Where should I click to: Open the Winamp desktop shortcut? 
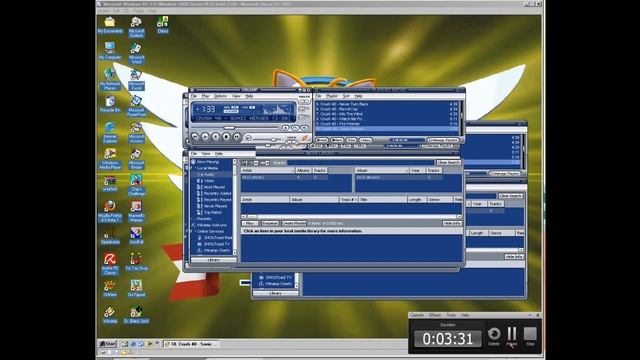(x=110, y=315)
